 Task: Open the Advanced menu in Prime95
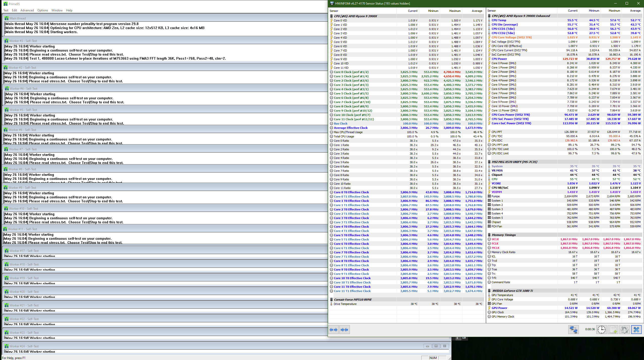pos(27,10)
